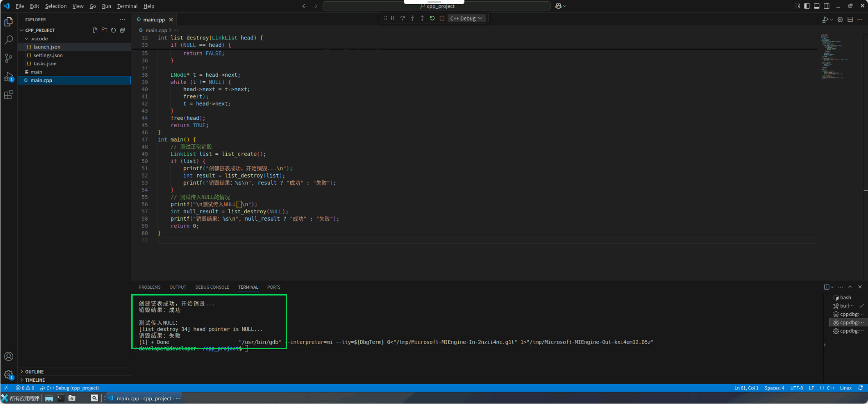Open the Selection menu
Viewport: 868px width, 404px height.
tap(56, 6)
